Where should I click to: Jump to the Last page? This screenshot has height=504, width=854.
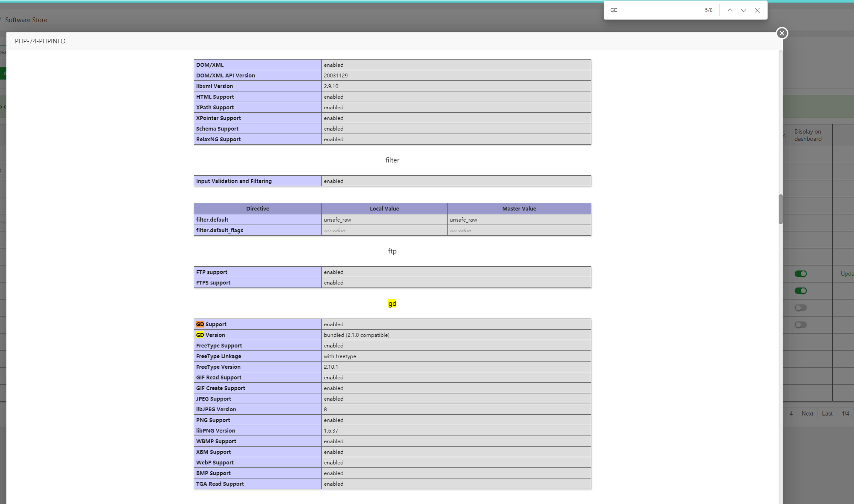click(x=827, y=413)
